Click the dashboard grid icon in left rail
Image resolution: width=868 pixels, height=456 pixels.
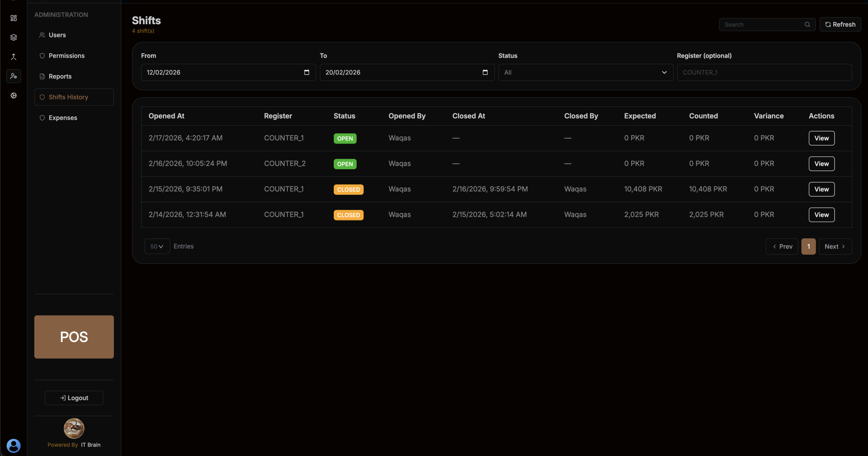click(x=14, y=18)
